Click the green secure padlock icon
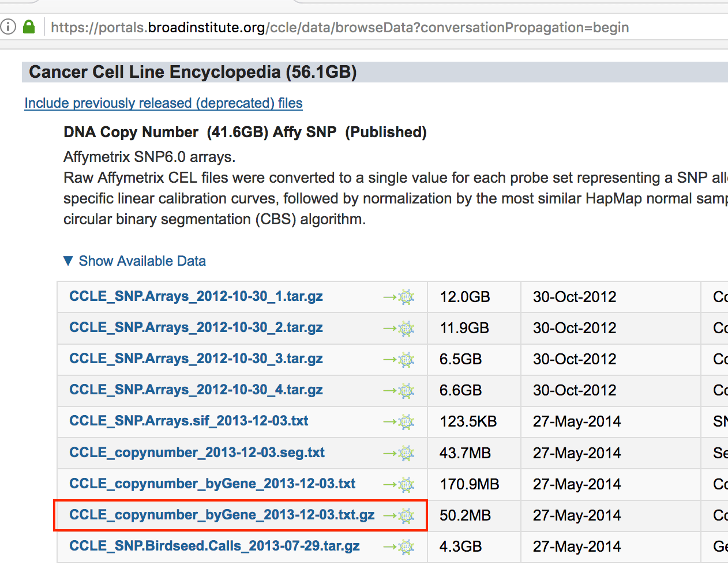728x573 pixels. coord(29,27)
